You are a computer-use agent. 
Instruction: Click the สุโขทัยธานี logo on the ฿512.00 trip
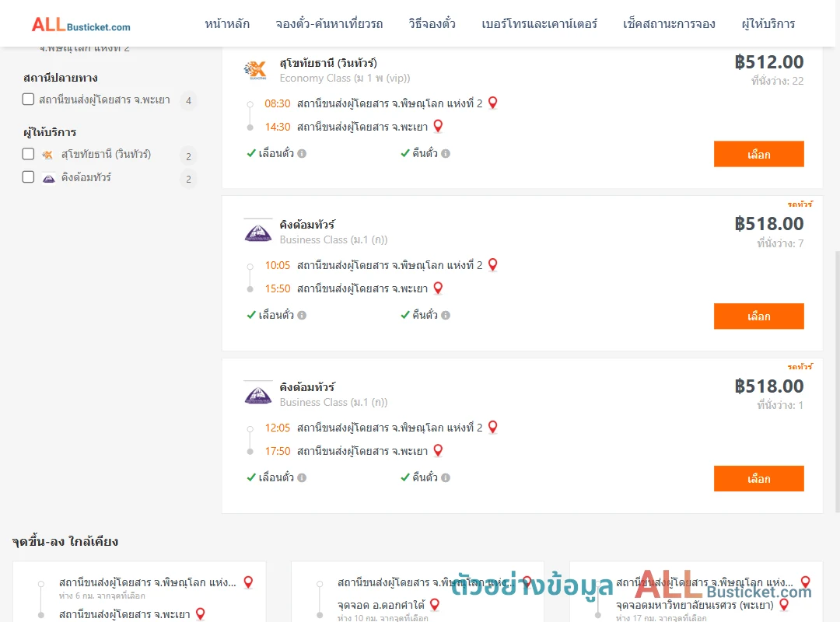(x=255, y=70)
